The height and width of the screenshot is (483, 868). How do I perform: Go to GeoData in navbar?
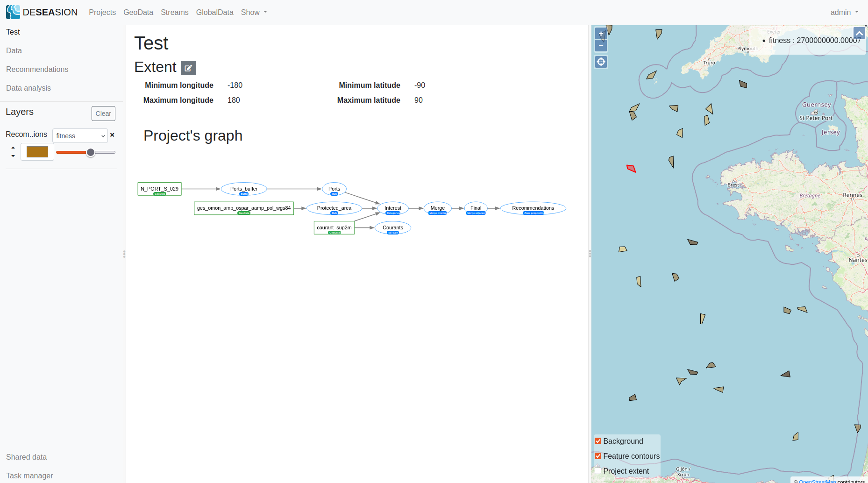click(138, 12)
